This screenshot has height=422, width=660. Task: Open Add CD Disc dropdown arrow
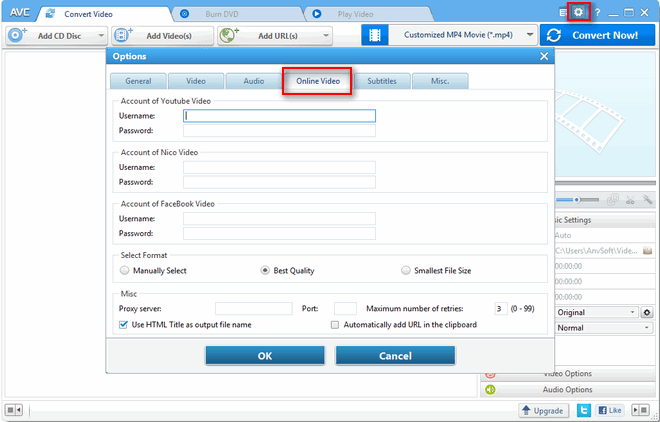(x=101, y=36)
